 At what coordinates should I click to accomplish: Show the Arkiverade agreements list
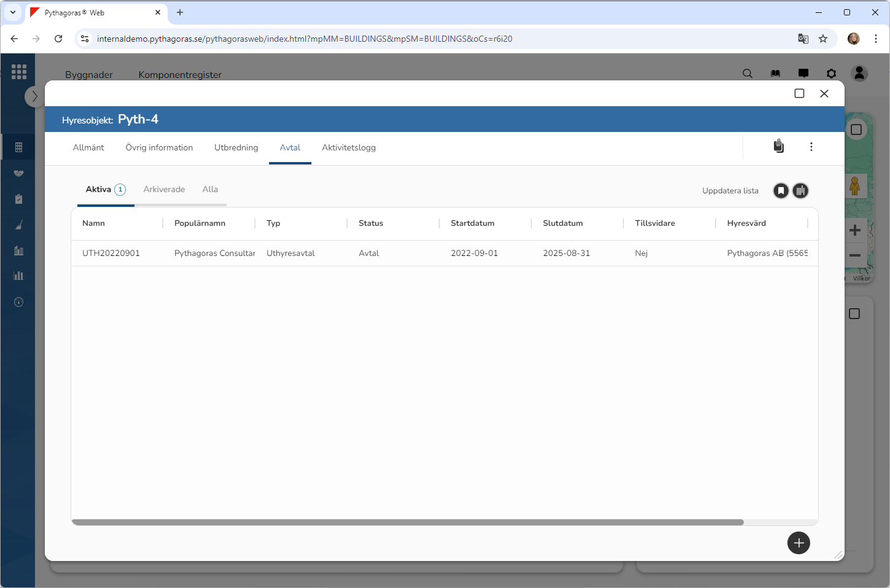[164, 189]
